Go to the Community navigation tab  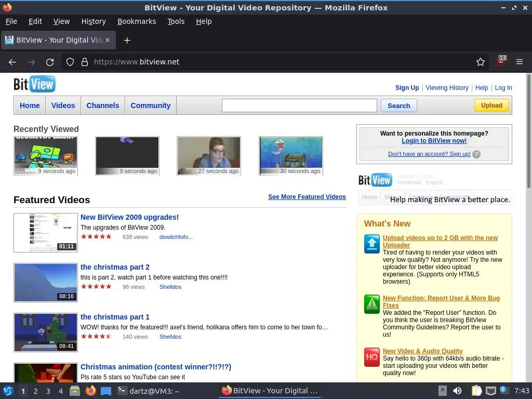[151, 105]
